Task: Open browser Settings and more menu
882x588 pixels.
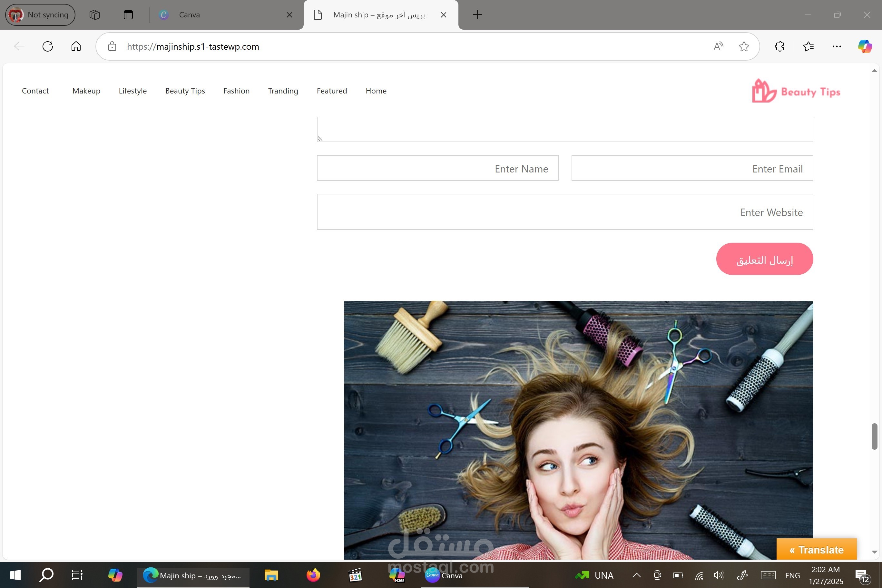Action: click(x=837, y=46)
